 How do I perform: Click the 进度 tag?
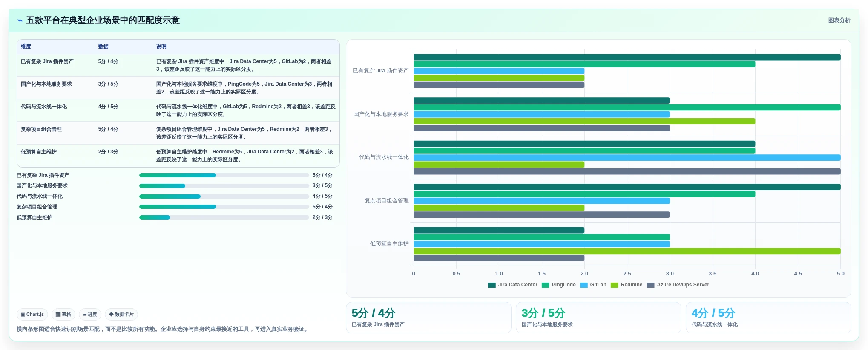[90, 315]
